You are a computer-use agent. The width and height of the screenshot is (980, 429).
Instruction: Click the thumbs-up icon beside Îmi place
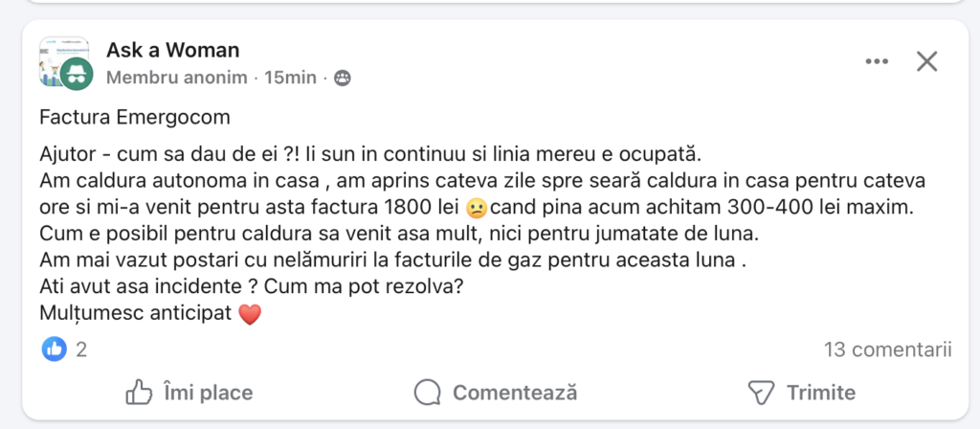point(140,392)
